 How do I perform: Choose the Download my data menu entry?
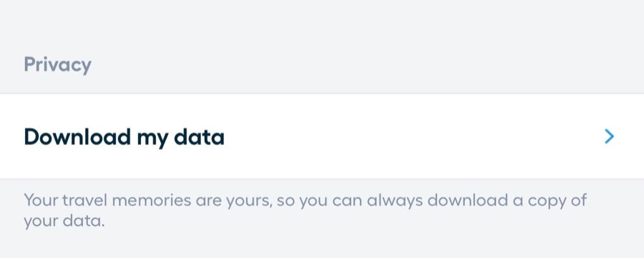(x=322, y=137)
